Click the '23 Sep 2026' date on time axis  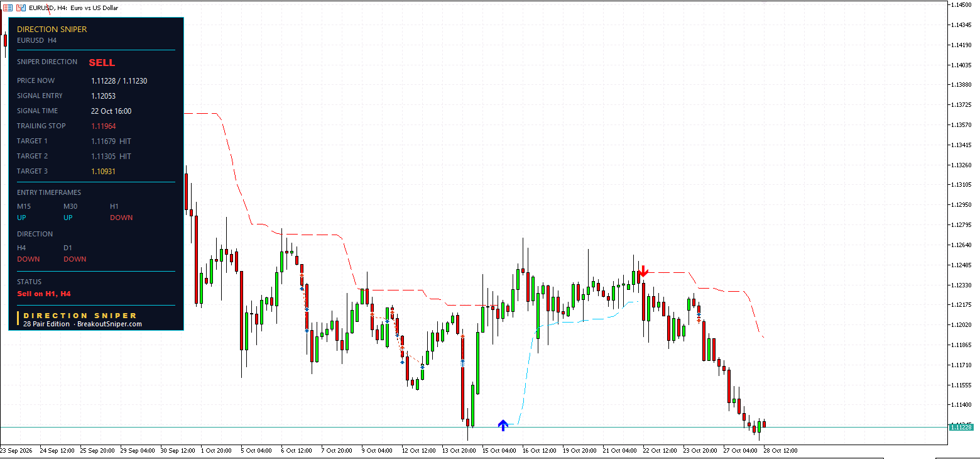(16, 451)
